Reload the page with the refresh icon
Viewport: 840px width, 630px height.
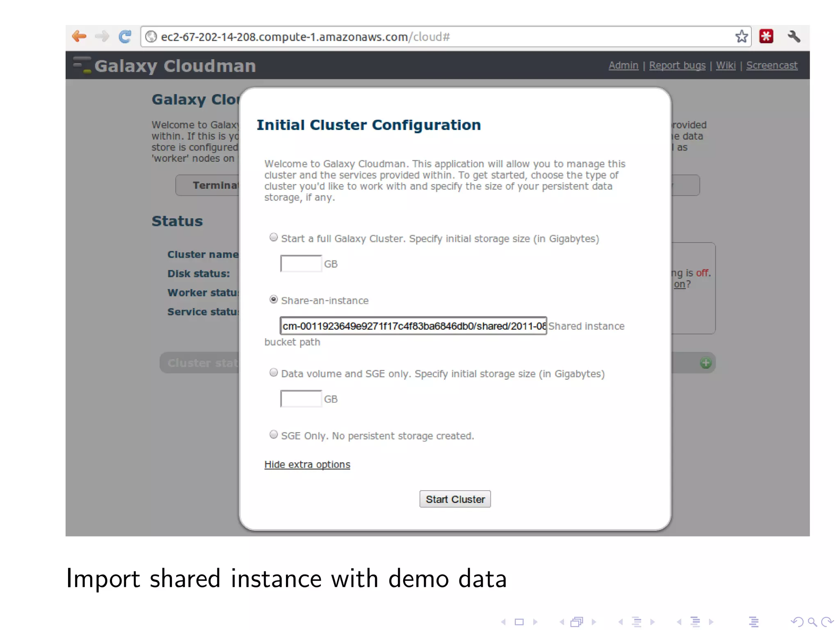[125, 37]
